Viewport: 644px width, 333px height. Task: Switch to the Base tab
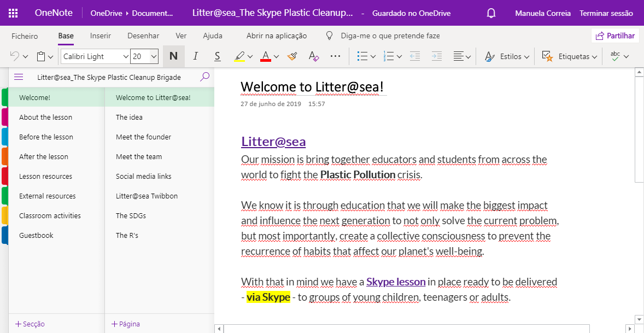(x=66, y=36)
